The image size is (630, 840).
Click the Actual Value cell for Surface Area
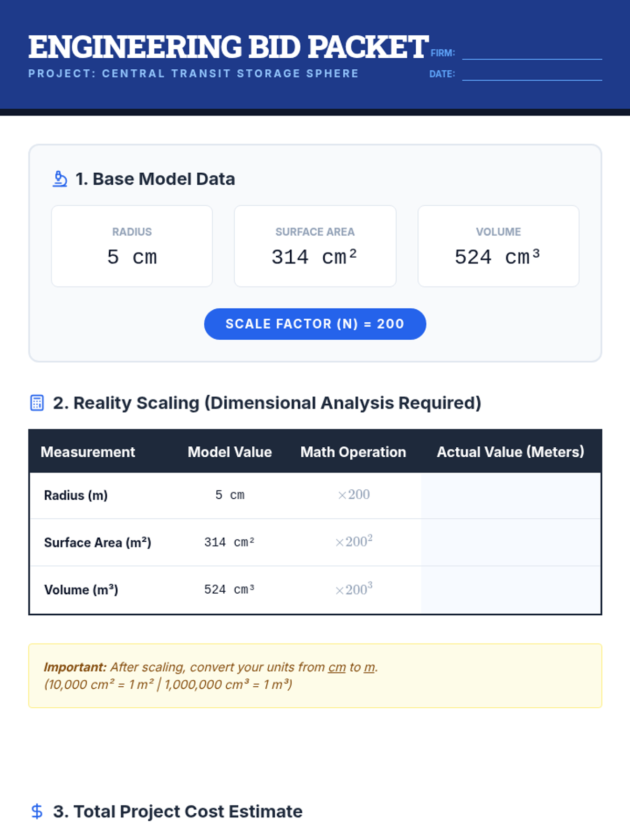(x=510, y=542)
